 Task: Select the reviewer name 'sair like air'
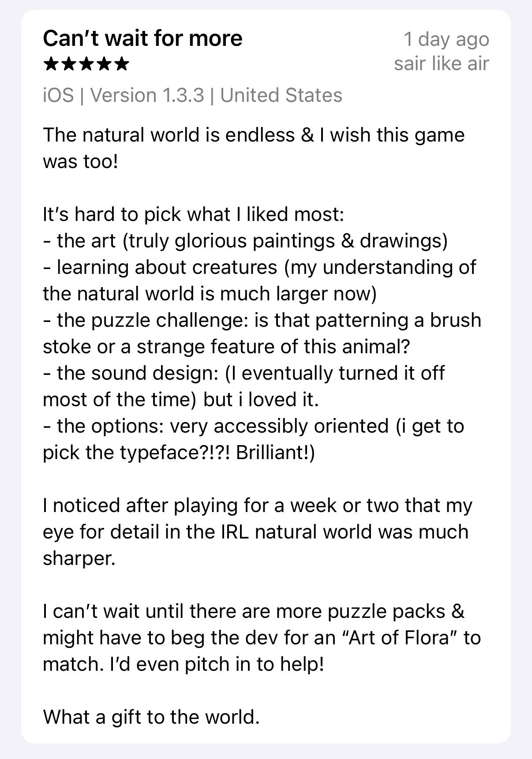pos(442,64)
